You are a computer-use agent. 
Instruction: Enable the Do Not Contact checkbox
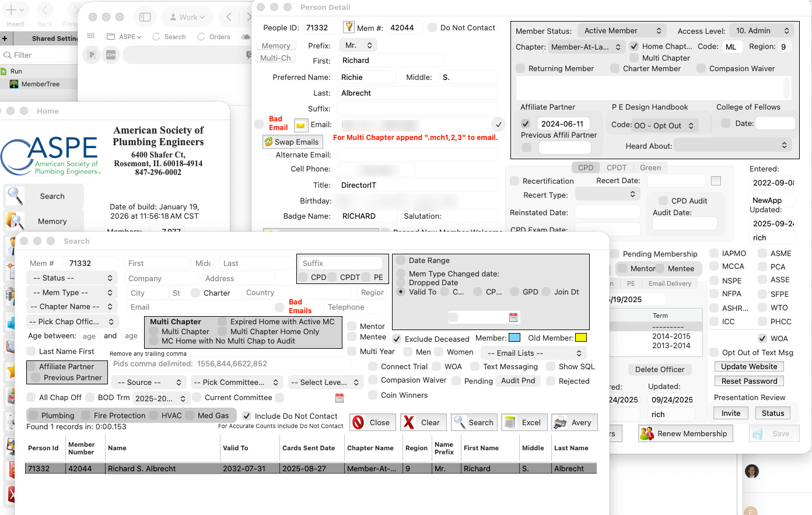click(432, 27)
